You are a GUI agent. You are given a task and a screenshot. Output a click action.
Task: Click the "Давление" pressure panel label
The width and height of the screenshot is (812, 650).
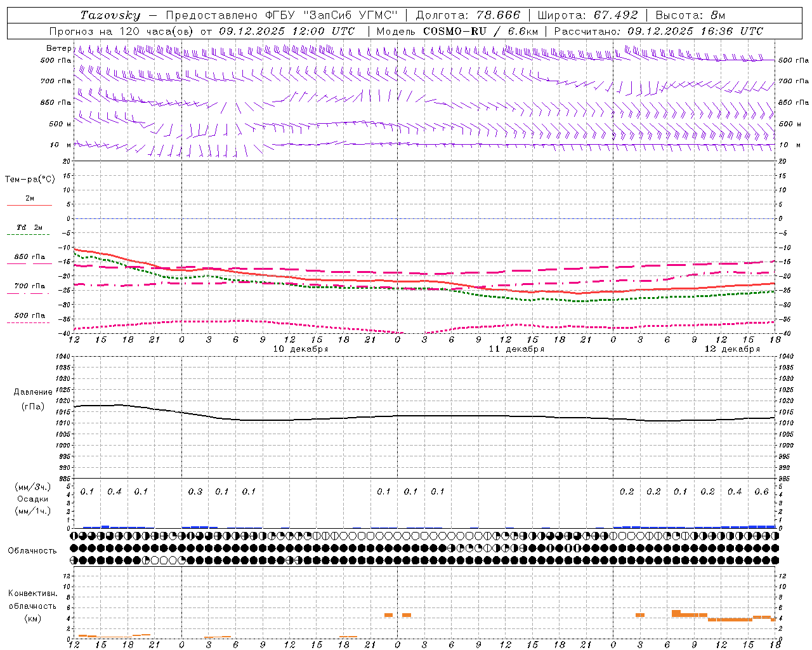point(33,392)
